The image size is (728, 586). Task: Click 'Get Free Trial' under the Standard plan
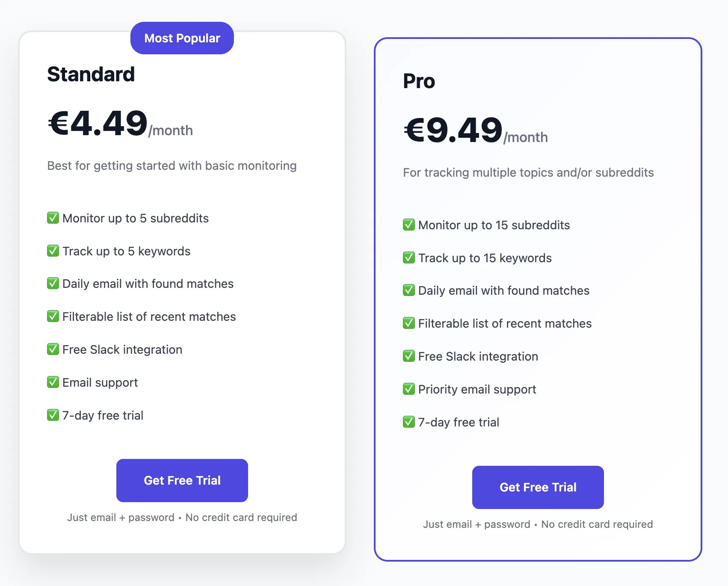(182, 480)
